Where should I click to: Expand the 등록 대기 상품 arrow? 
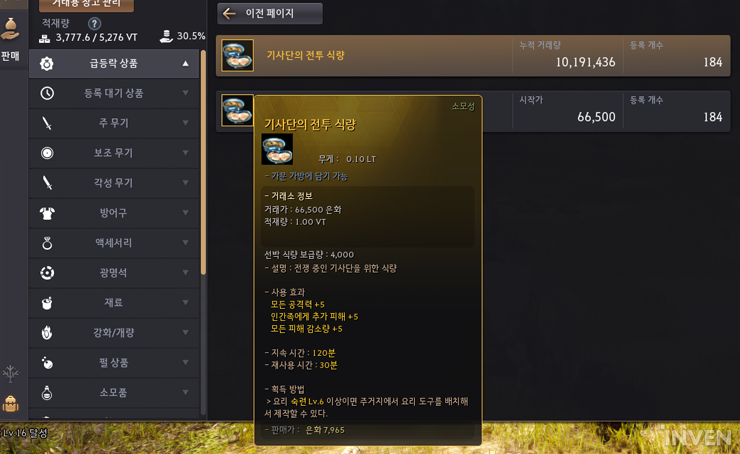[185, 93]
